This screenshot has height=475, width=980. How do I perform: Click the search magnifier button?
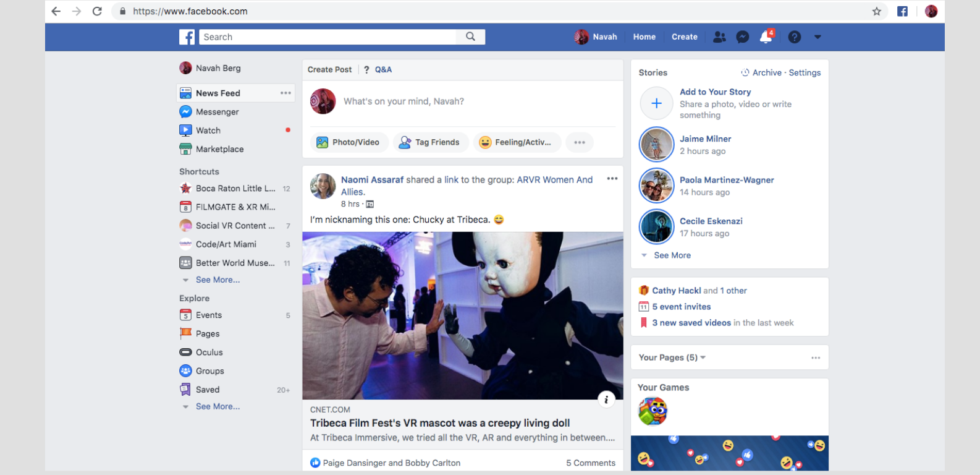tap(471, 37)
